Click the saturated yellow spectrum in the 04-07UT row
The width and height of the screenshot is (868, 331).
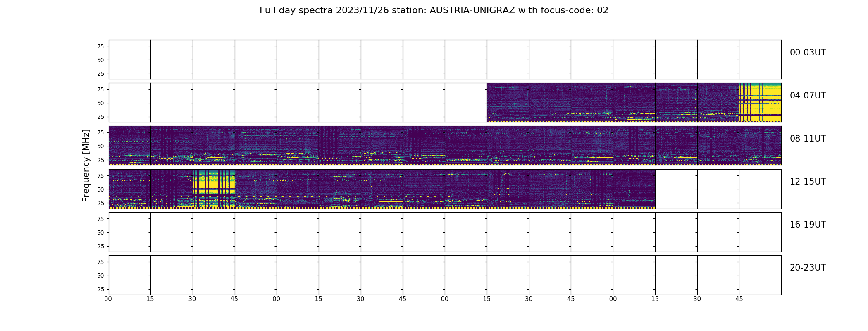coord(760,102)
